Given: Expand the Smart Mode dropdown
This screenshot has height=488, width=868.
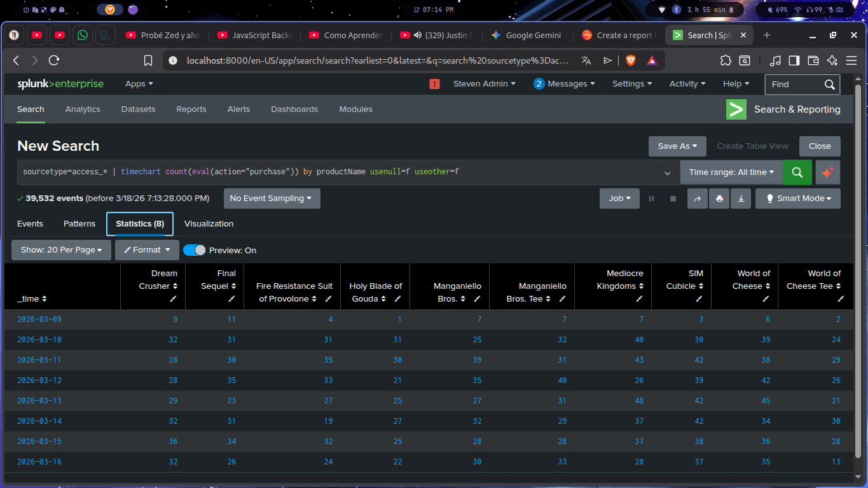Looking at the screenshot, I should pyautogui.click(x=797, y=199).
